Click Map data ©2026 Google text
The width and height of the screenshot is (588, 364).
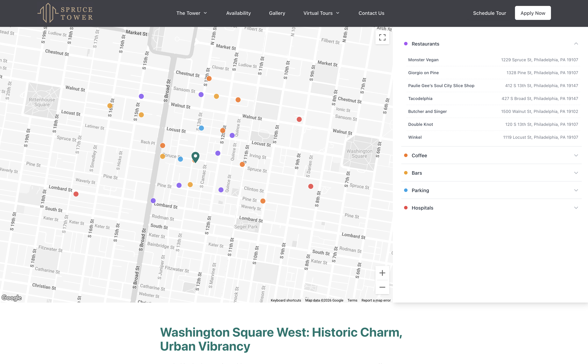pyautogui.click(x=324, y=300)
